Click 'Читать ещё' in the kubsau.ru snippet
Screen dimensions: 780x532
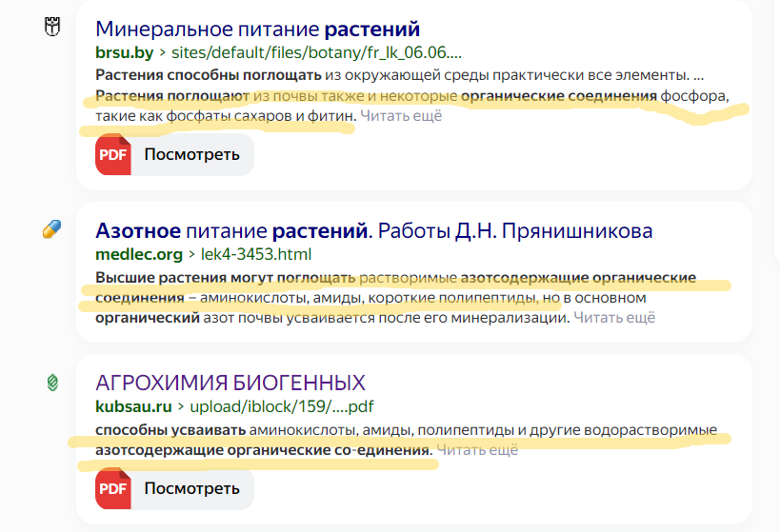click(x=477, y=450)
